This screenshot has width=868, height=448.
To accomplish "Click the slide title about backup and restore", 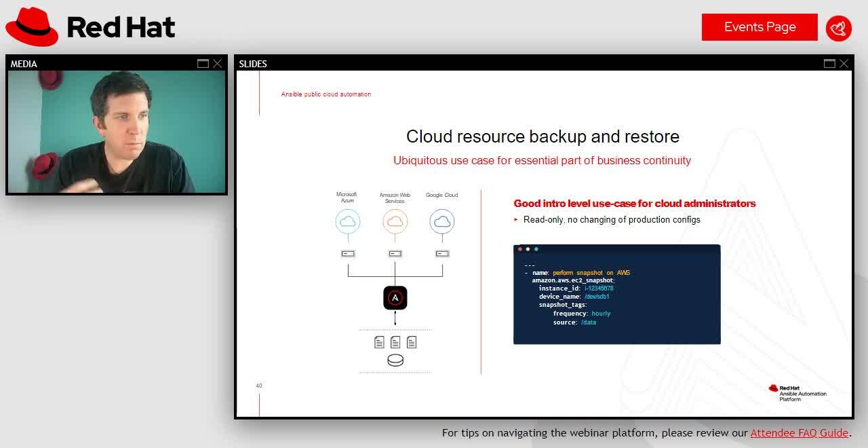I will click(x=542, y=136).
